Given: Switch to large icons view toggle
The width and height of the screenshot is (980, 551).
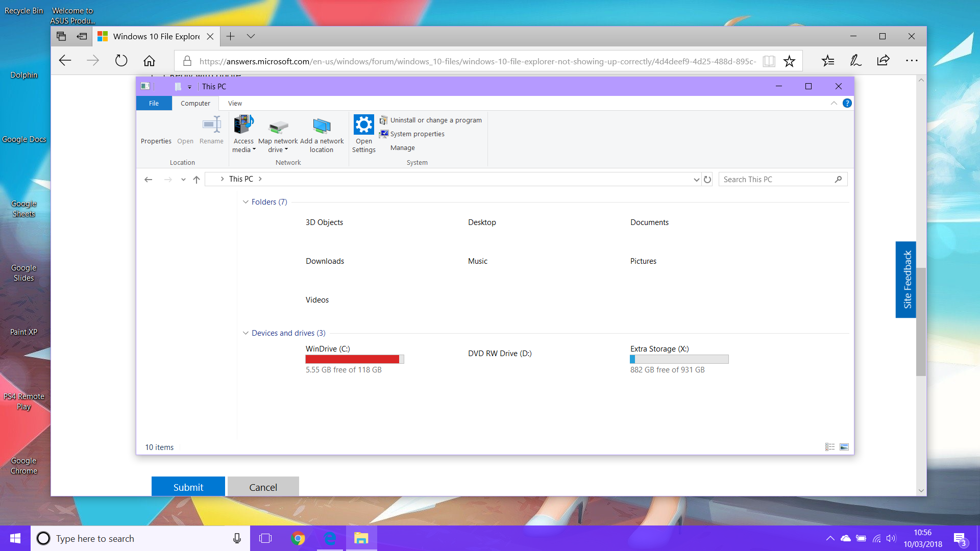Looking at the screenshot, I should (x=844, y=447).
